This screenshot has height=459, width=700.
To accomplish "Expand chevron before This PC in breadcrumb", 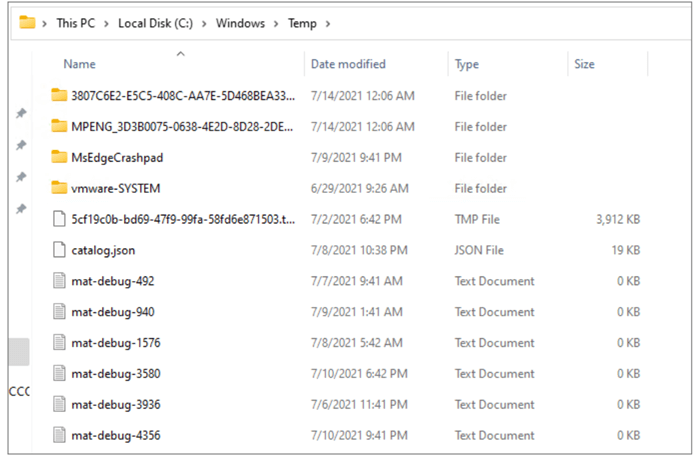I will coord(44,24).
